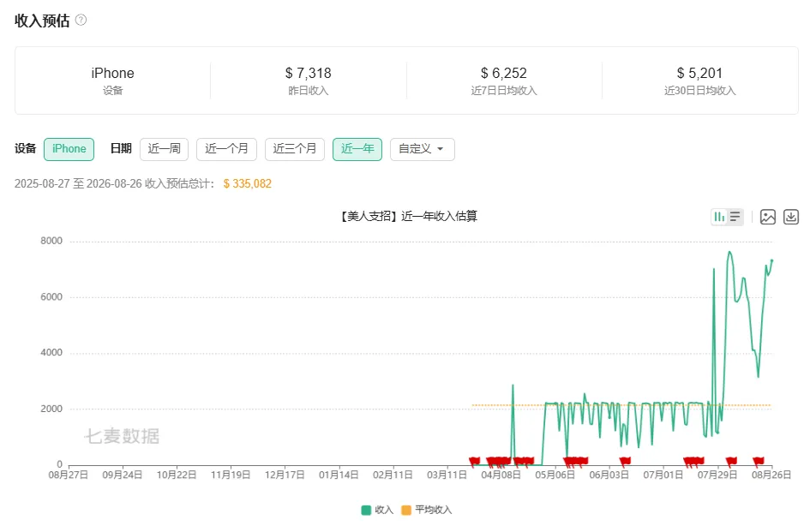Select the iPhone device filter

click(x=69, y=149)
